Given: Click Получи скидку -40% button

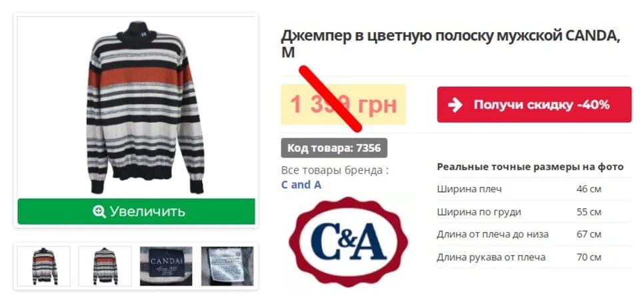Looking at the screenshot, I should 534,105.
